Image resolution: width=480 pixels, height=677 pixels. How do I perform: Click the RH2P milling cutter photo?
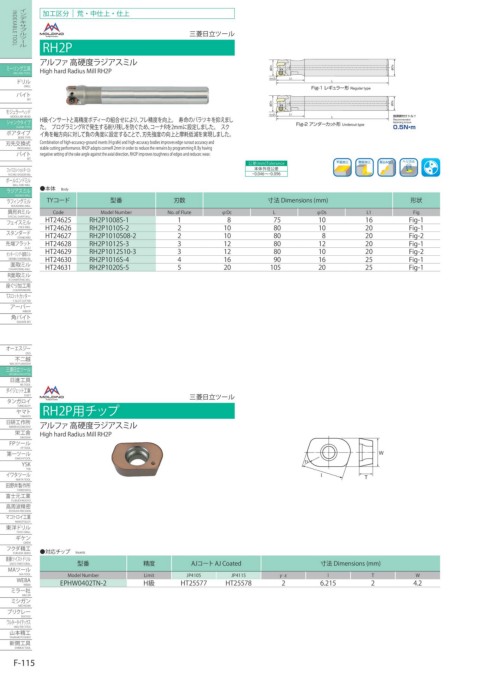pos(137,95)
